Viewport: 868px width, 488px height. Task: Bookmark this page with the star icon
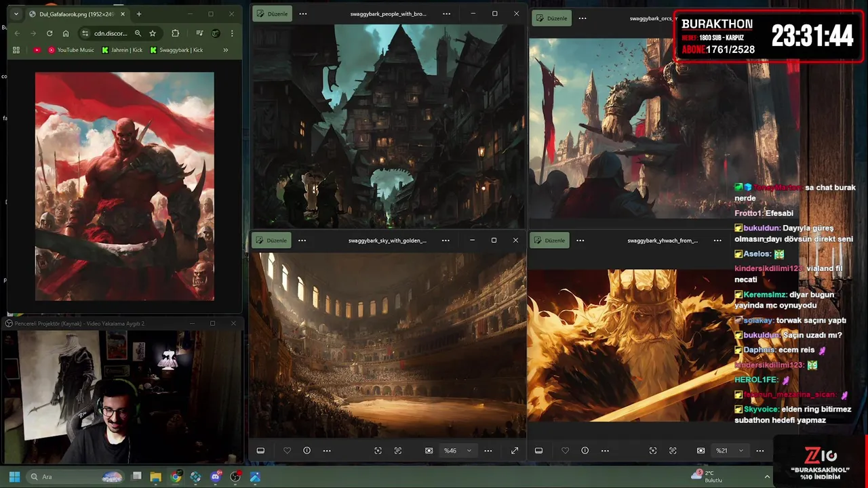tap(153, 33)
